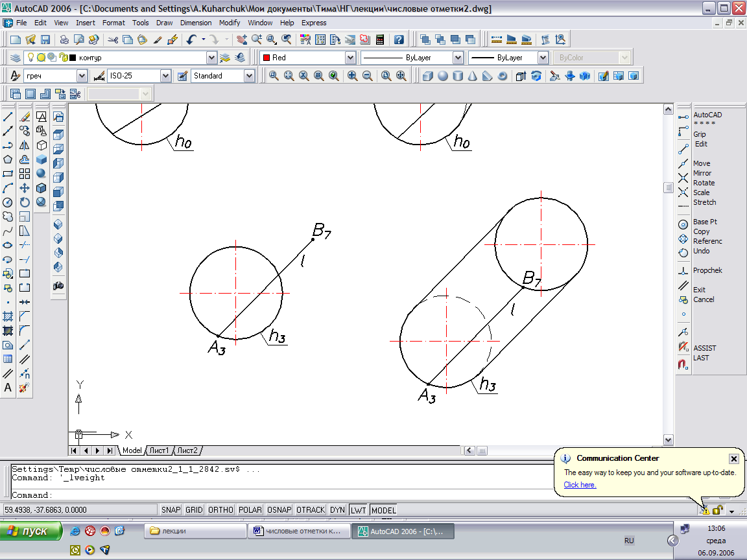Toggle DYN dynamic input
This screenshot has width=747, height=560.
tap(337, 510)
